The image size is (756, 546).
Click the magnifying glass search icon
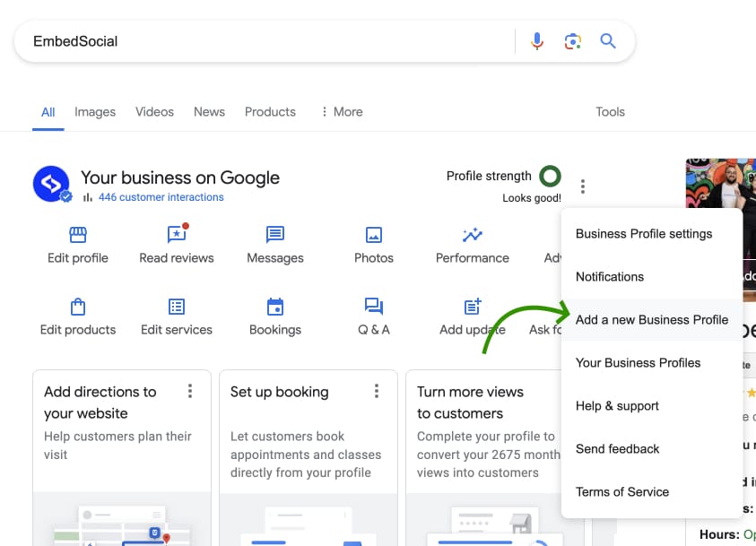tap(608, 41)
